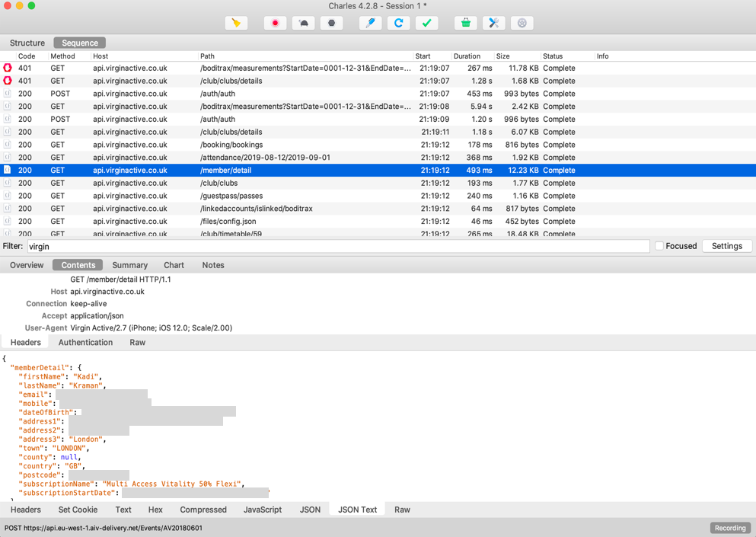Sort by Size column header
756x537 pixels.
pyautogui.click(x=503, y=56)
